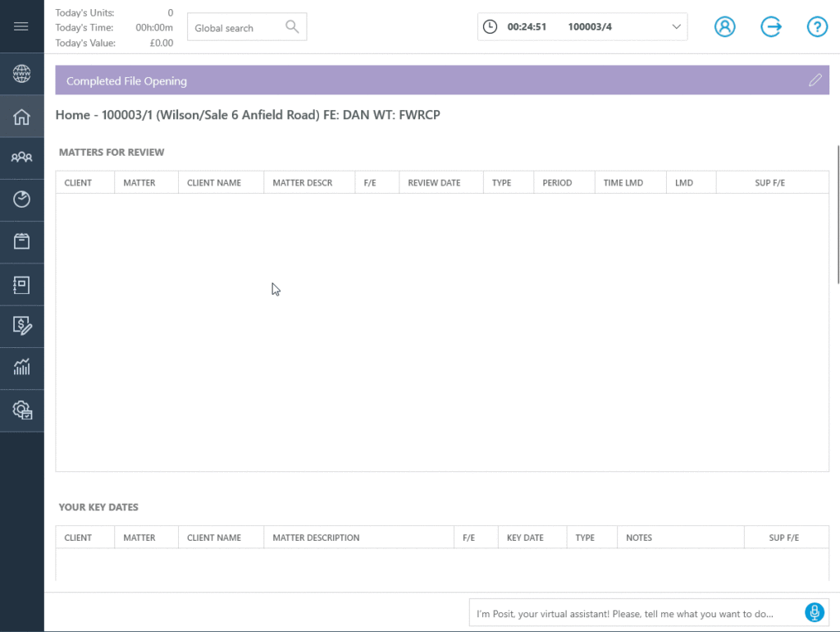
Task: Open the user profile icon
Action: point(724,26)
